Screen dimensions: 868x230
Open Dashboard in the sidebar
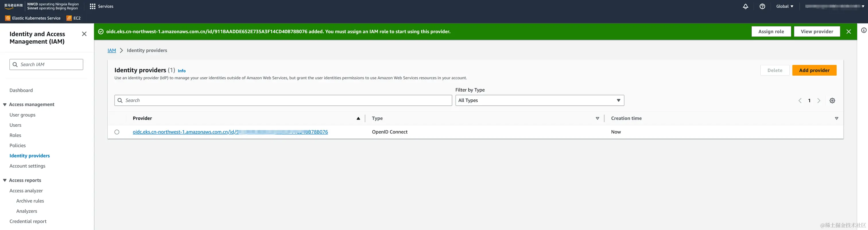pyautogui.click(x=21, y=90)
